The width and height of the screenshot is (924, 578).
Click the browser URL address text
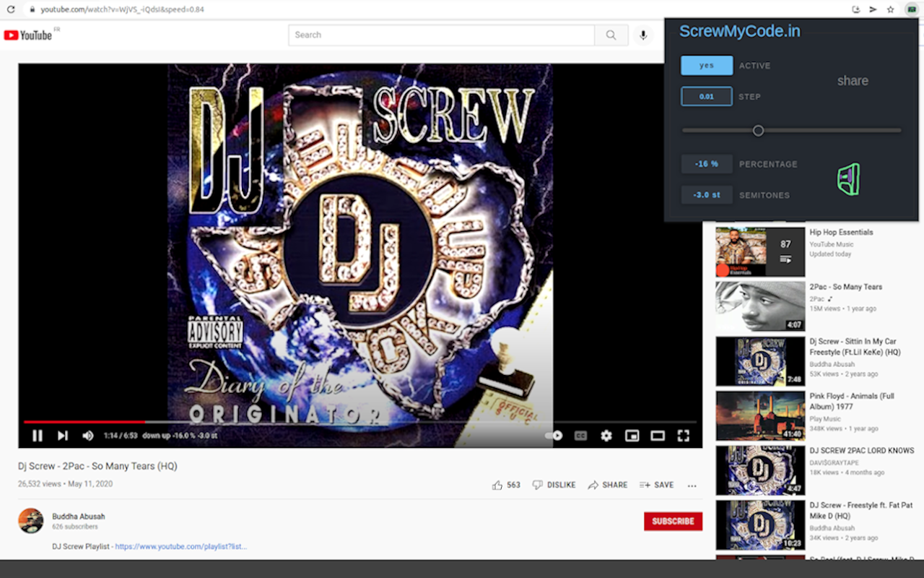122,9
